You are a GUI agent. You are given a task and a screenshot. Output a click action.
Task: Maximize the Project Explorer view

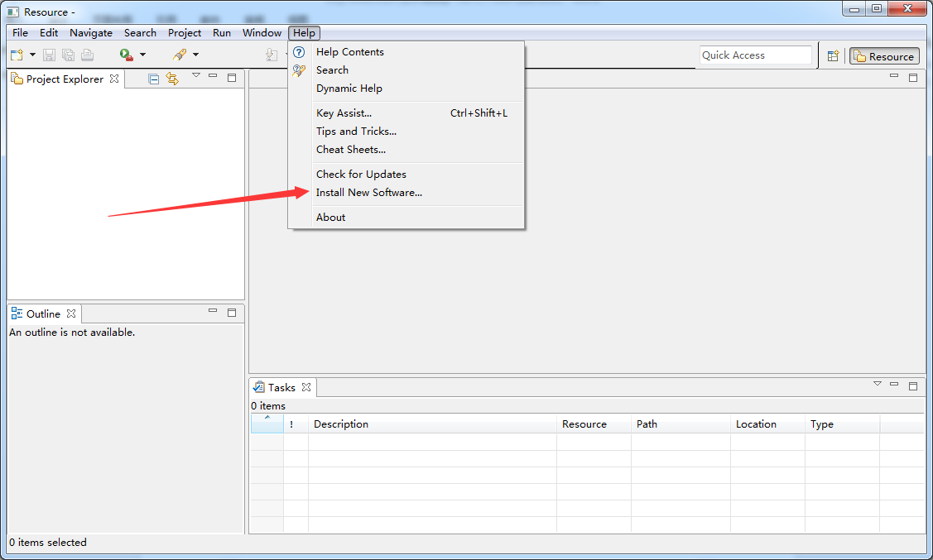(x=232, y=77)
